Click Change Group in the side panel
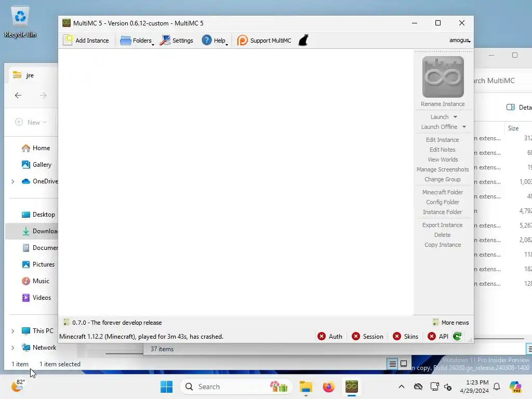 pos(443,179)
